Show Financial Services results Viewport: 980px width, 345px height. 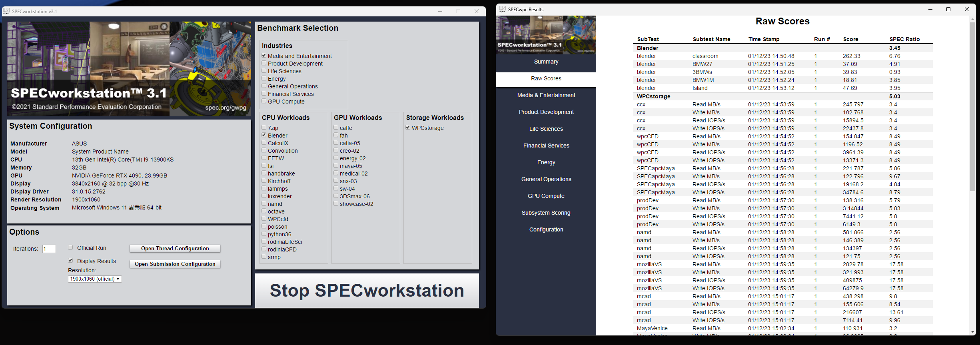[546, 146]
